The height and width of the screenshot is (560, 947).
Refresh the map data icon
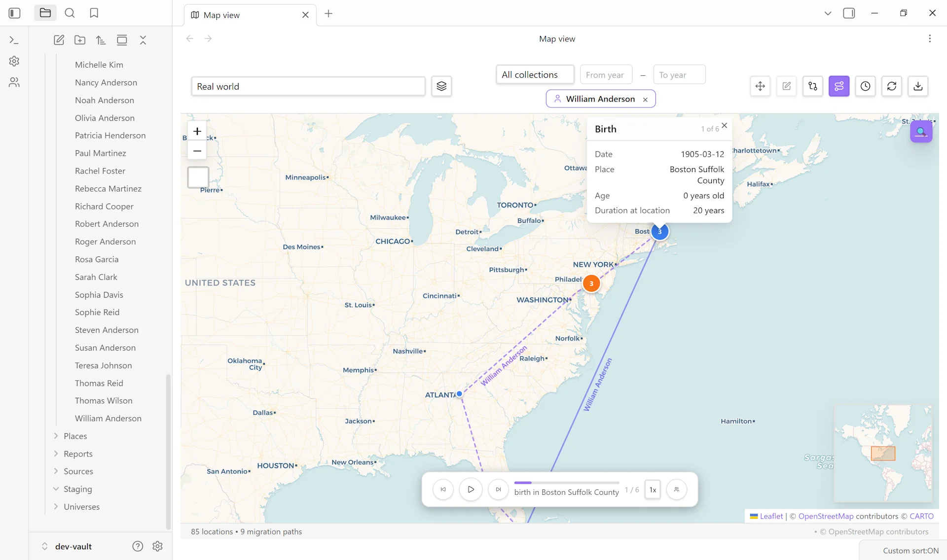pos(892,86)
